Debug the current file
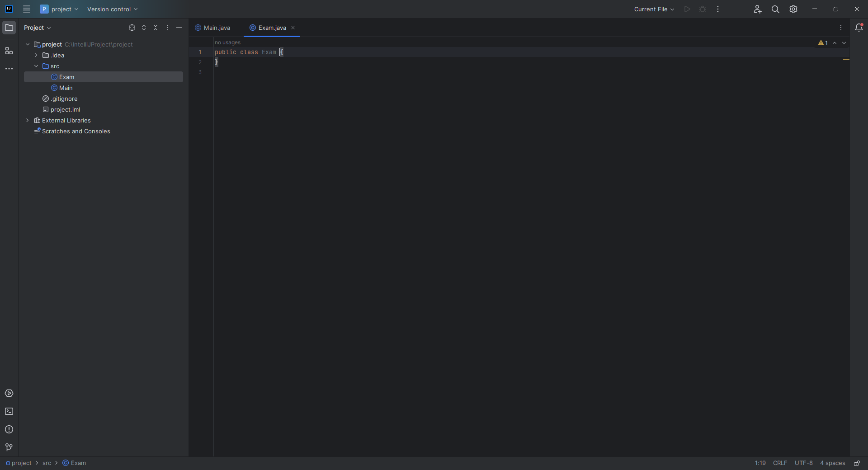The height and width of the screenshot is (470, 868). coord(703,9)
